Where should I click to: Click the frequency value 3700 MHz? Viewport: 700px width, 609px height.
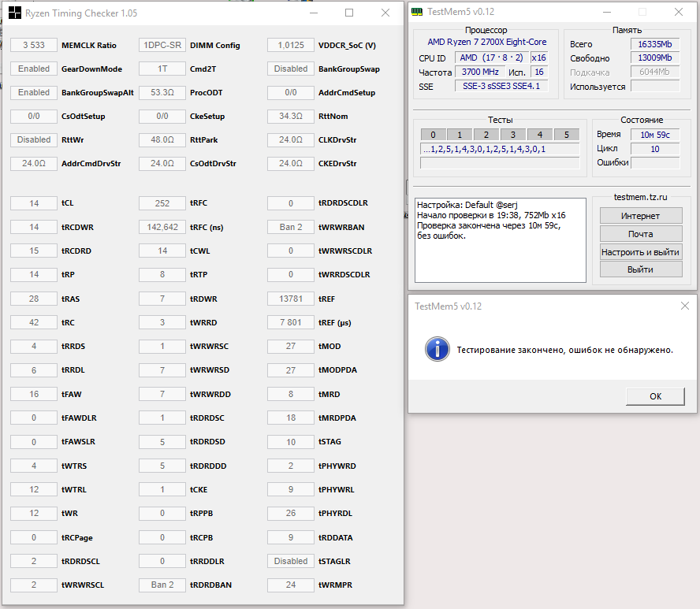(480, 72)
